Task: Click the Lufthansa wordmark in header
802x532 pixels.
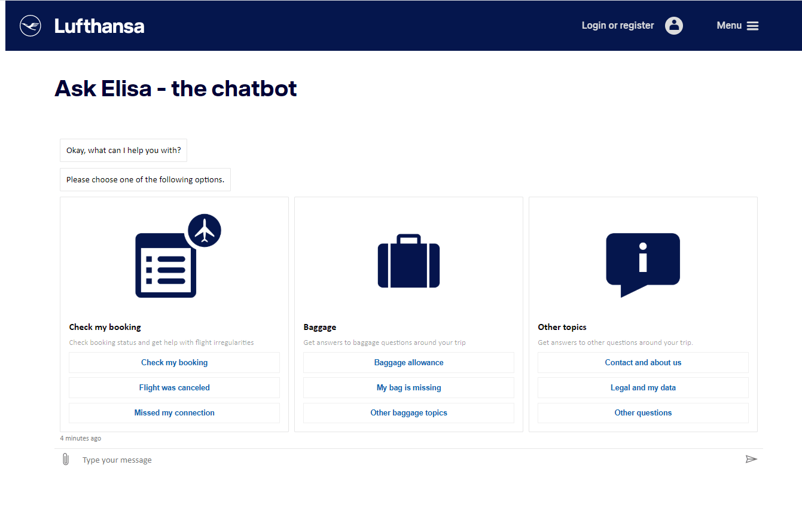Action: point(99,26)
